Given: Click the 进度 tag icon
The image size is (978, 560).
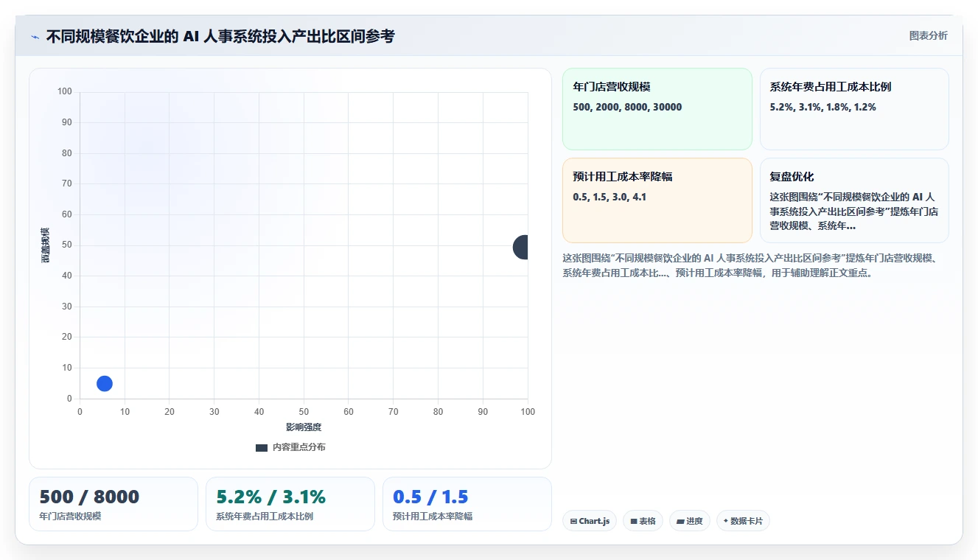Looking at the screenshot, I should [680, 521].
